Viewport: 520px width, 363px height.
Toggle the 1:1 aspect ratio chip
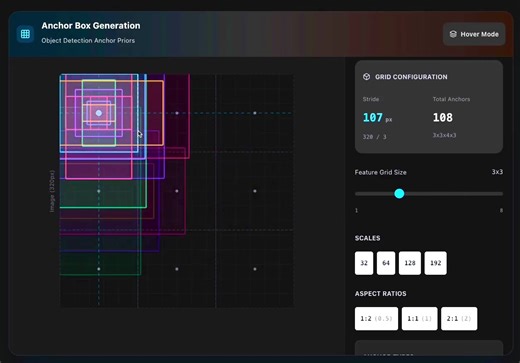[420, 319]
